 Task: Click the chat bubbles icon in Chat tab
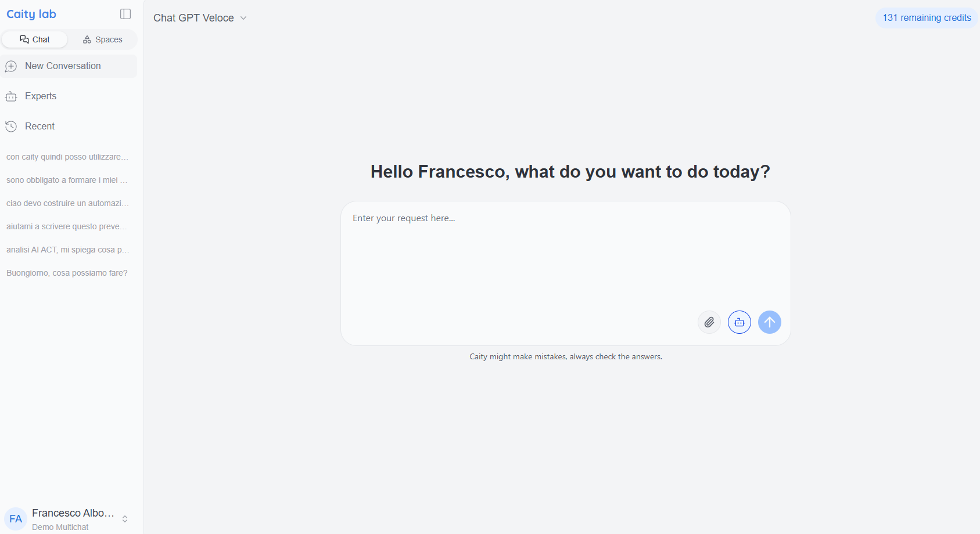[x=24, y=39]
